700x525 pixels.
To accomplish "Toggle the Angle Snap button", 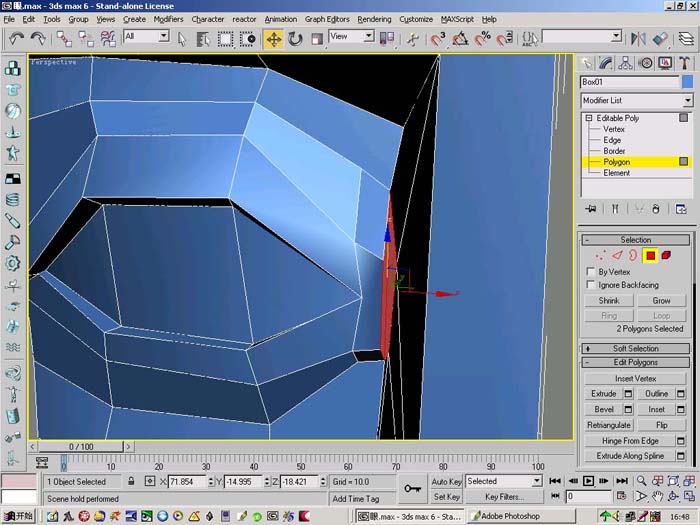I will (x=460, y=39).
